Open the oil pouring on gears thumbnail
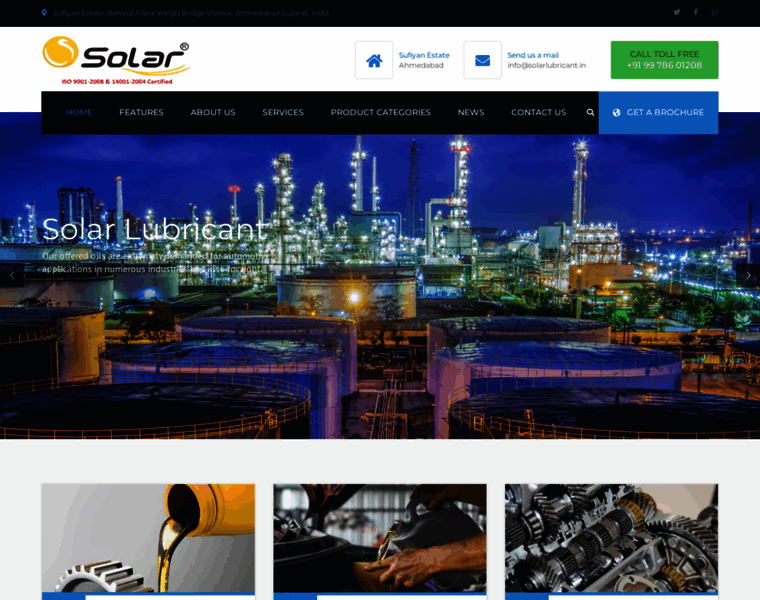The height and width of the screenshot is (600, 760). 148,538
